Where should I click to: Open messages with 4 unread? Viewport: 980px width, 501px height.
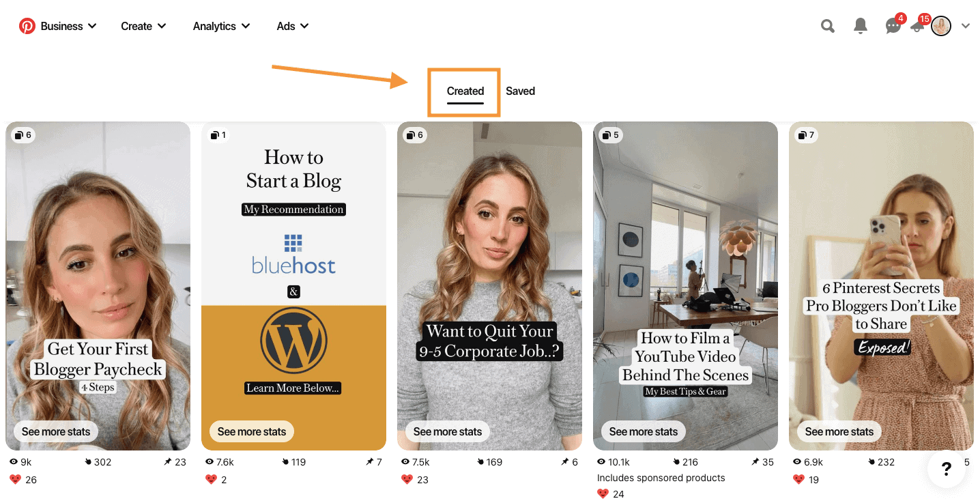(x=893, y=25)
